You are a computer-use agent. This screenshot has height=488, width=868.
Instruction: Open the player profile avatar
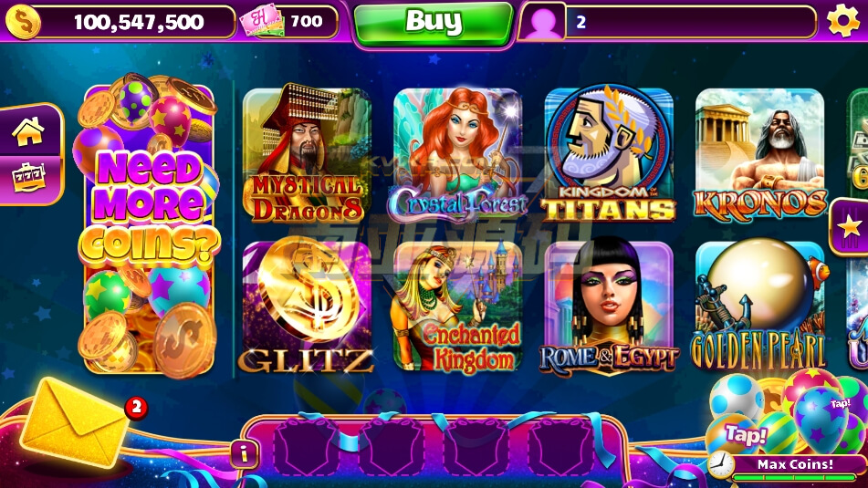click(542, 23)
